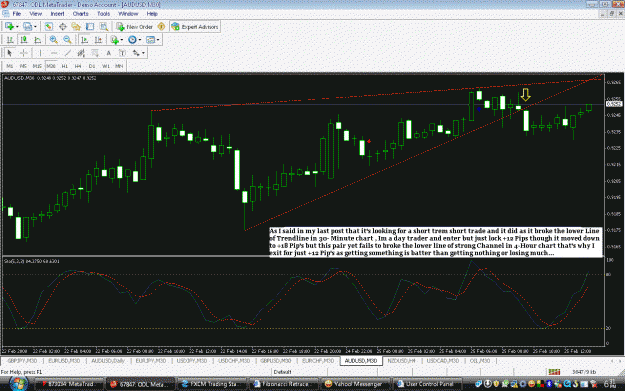
Task: Switch to M1 timeframe
Action: [x=10, y=66]
